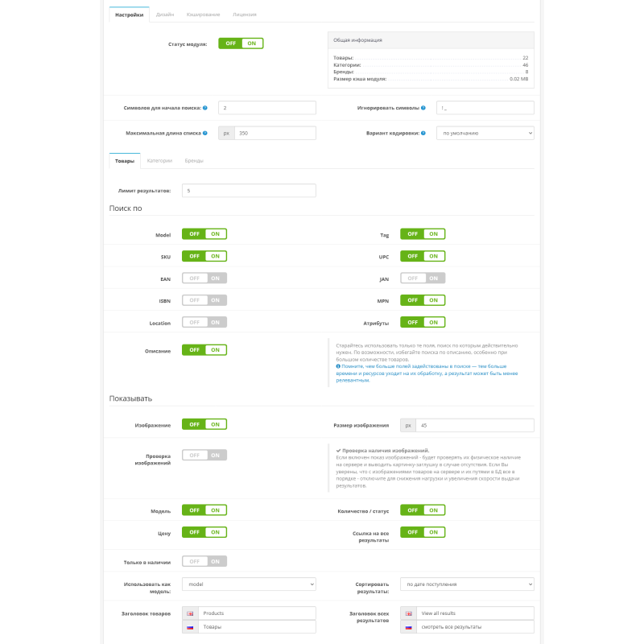Viewport: 644px width, 644px height.
Task: Expand the 'Использовать как модель' dropdown
Action: (249, 584)
